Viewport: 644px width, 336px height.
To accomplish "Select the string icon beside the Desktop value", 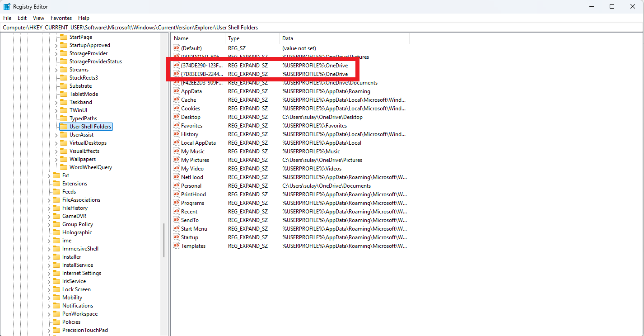I will [177, 117].
